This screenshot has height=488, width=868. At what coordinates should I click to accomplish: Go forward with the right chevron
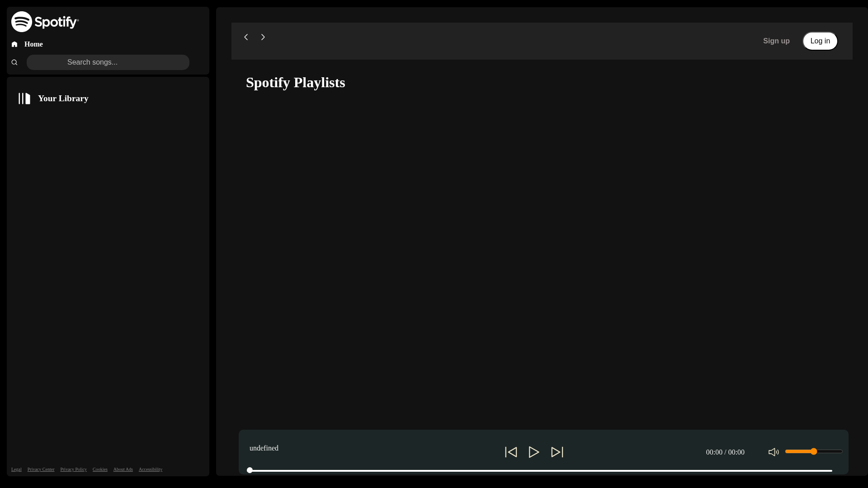coord(263,37)
